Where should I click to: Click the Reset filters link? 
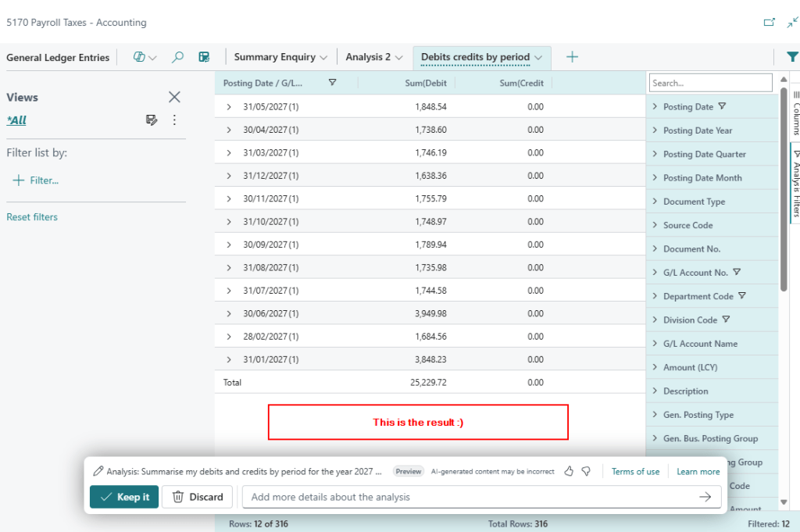(x=32, y=217)
